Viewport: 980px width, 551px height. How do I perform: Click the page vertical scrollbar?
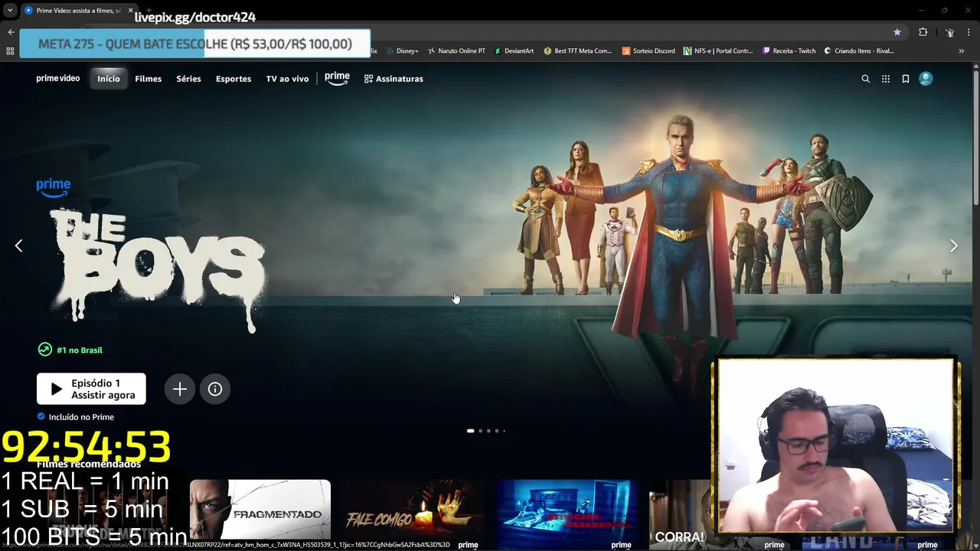975,138
